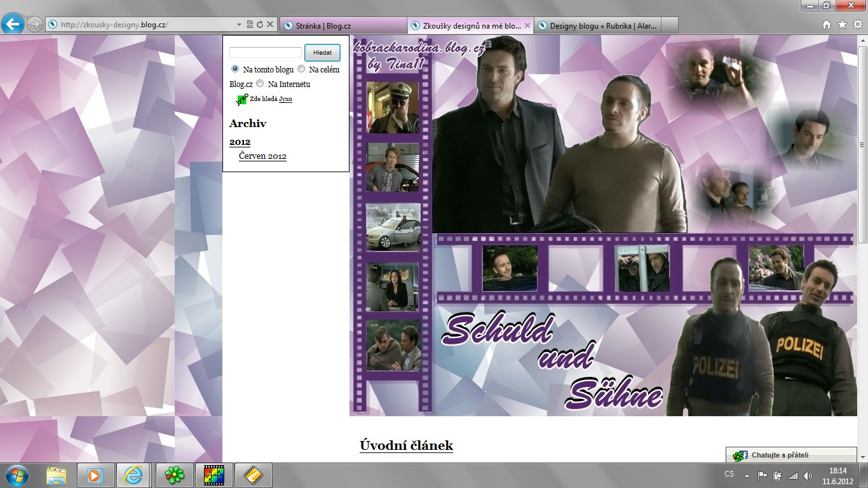
Task: Click the ICQ Facebook icon in chat bar
Action: 740,456
